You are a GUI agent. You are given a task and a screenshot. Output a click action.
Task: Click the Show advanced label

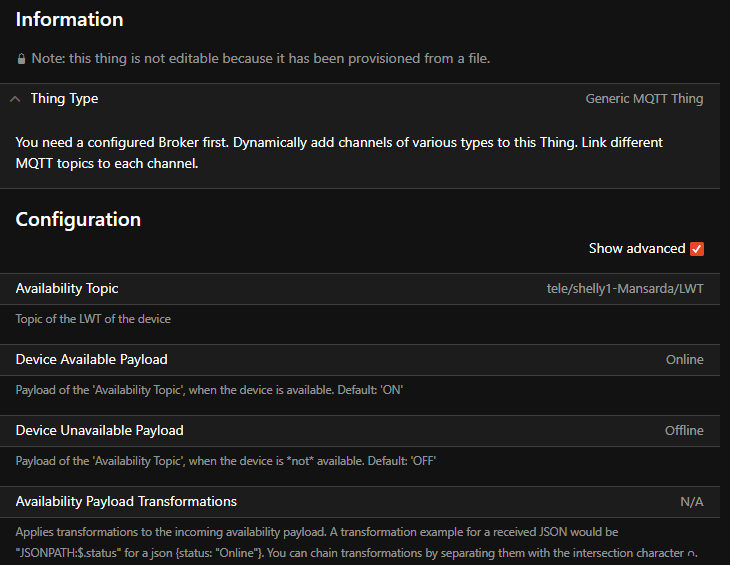click(x=636, y=249)
